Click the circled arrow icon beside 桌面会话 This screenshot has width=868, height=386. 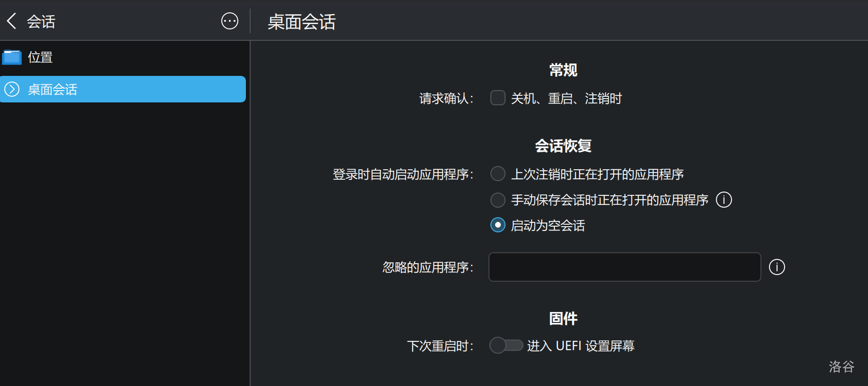pos(12,89)
